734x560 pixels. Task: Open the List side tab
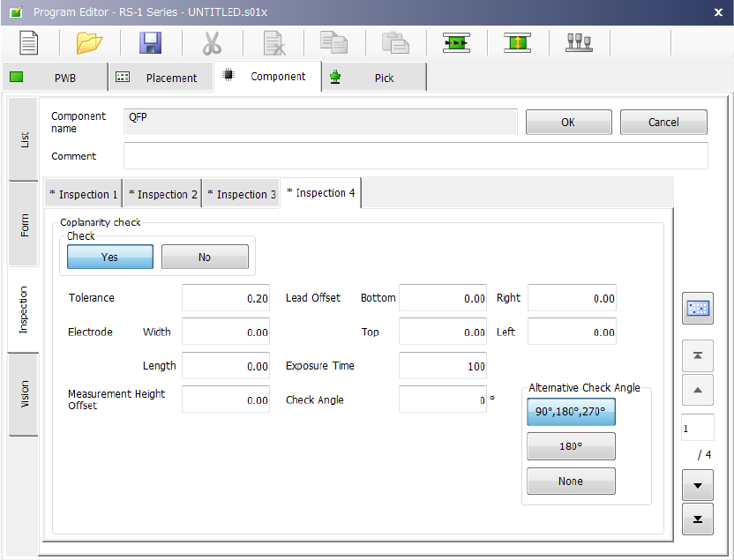click(24, 139)
